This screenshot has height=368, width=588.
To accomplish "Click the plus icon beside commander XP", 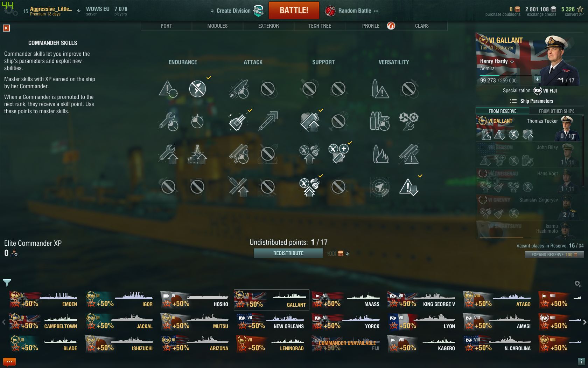I will click(x=538, y=79).
